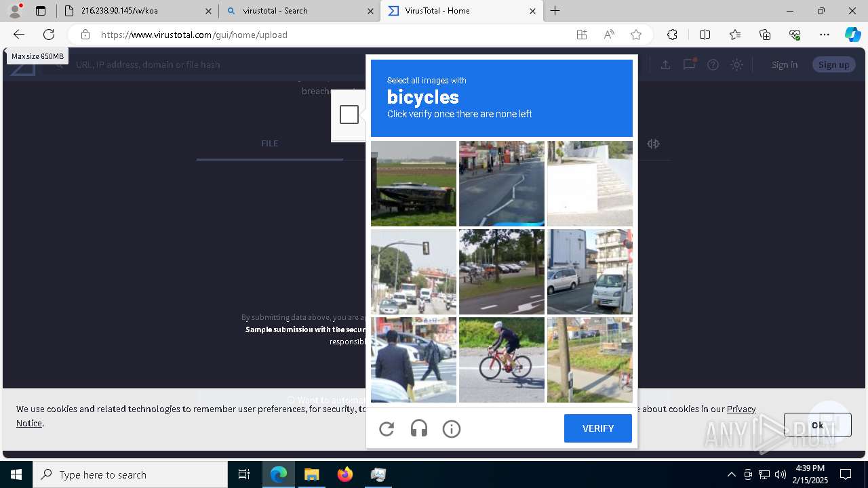The height and width of the screenshot is (488, 868).
Task: Click the address bar URL
Action: pos(194,35)
